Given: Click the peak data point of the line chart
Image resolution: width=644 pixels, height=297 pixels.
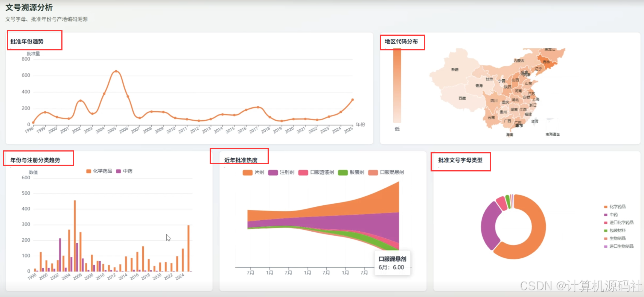Looking at the screenshot, I should [116, 71].
